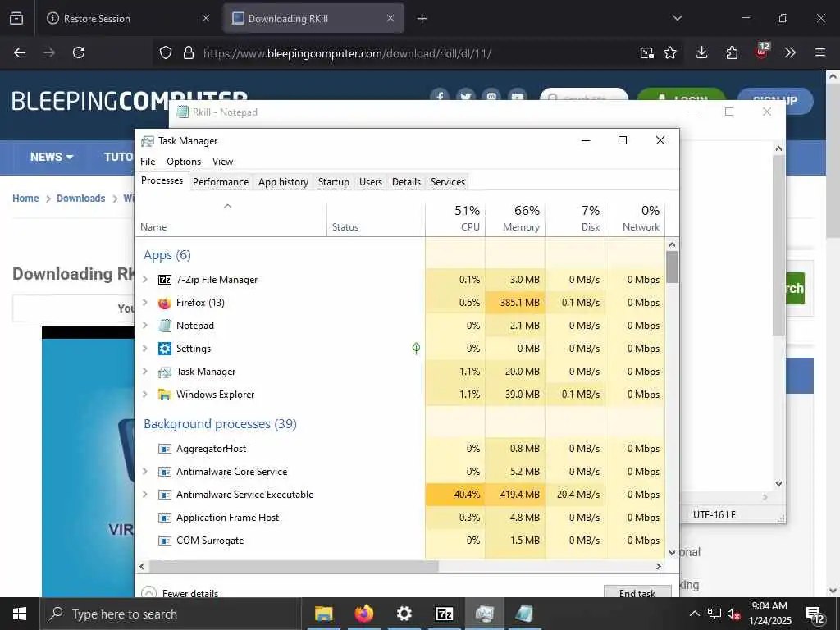
Task: Expand the Notepad process row
Action: point(145,325)
